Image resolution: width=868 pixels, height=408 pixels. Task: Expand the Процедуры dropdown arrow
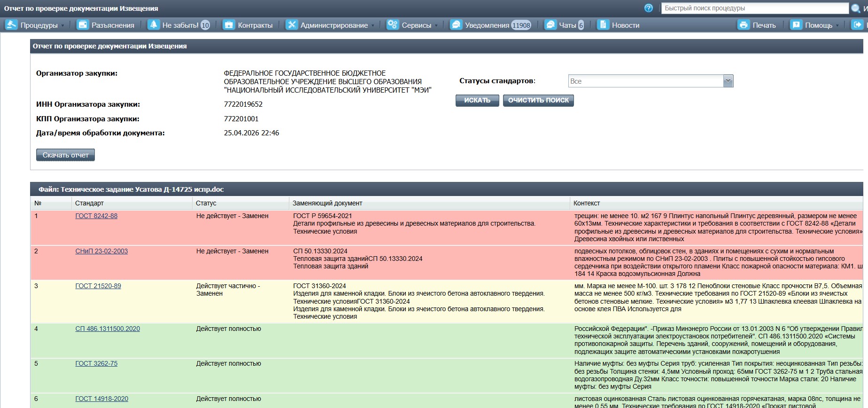pos(62,25)
